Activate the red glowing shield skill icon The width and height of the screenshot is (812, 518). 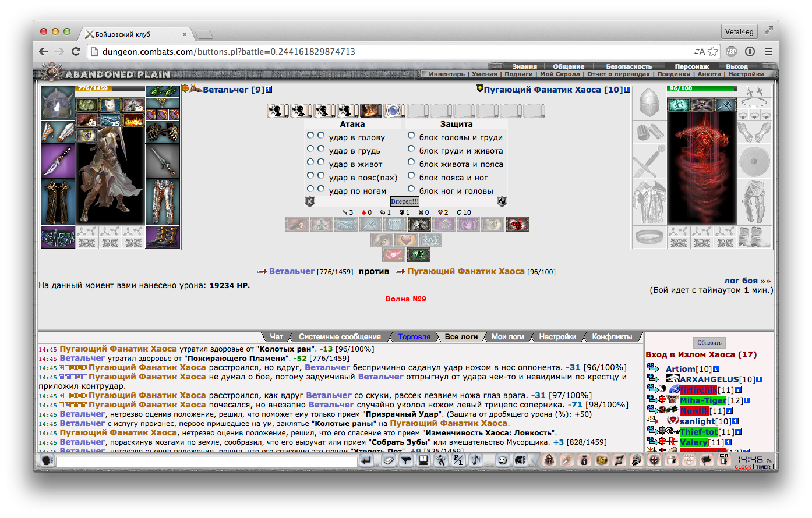pyautogui.click(x=394, y=254)
